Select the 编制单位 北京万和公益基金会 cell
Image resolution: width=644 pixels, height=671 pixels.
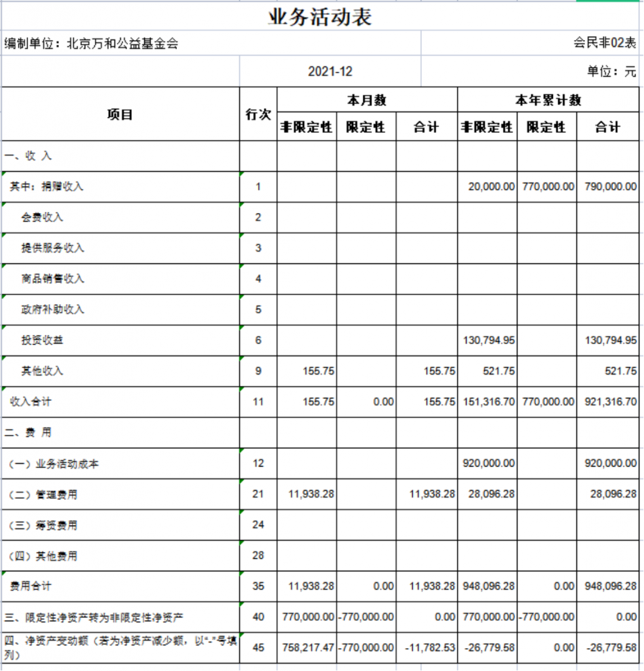(x=92, y=44)
